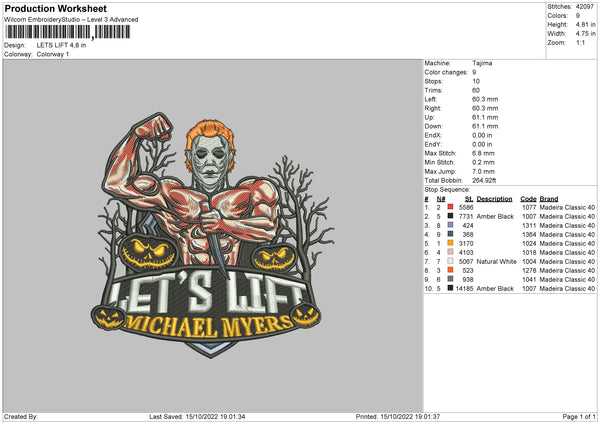Screen dimensions: 600x424
Task: Select 'Amber Black' description in stop 10
Action: pyautogui.click(x=495, y=289)
